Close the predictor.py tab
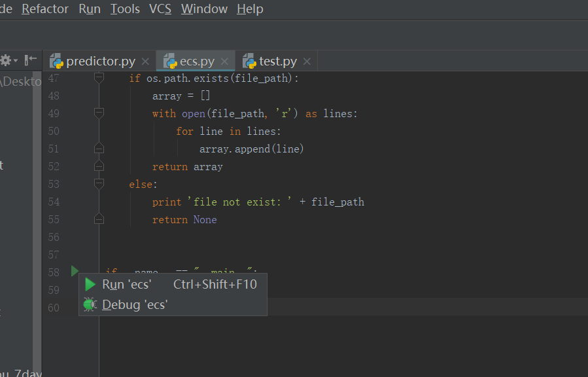The height and width of the screenshot is (377, 588). [x=145, y=61]
